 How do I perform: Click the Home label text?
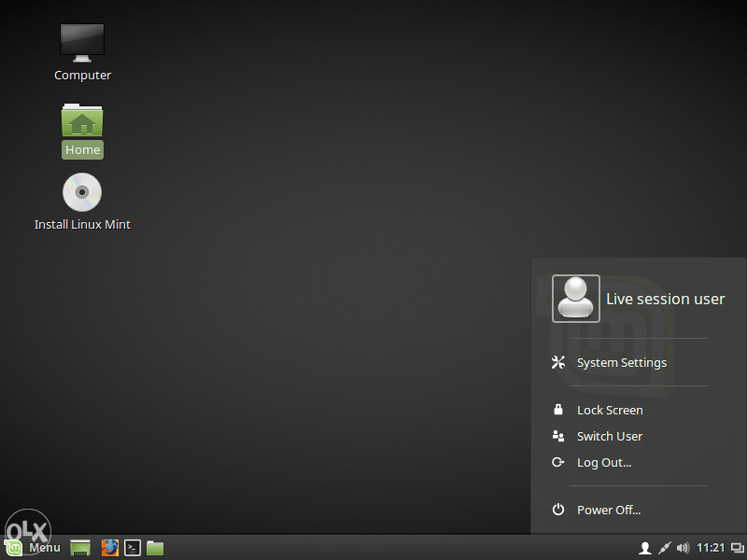pyautogui.click(x=82, y=150)
